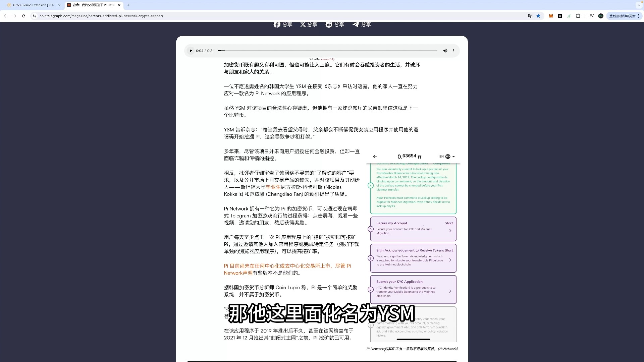Close the Cointelegraph article tab

[x=119, y=5]
